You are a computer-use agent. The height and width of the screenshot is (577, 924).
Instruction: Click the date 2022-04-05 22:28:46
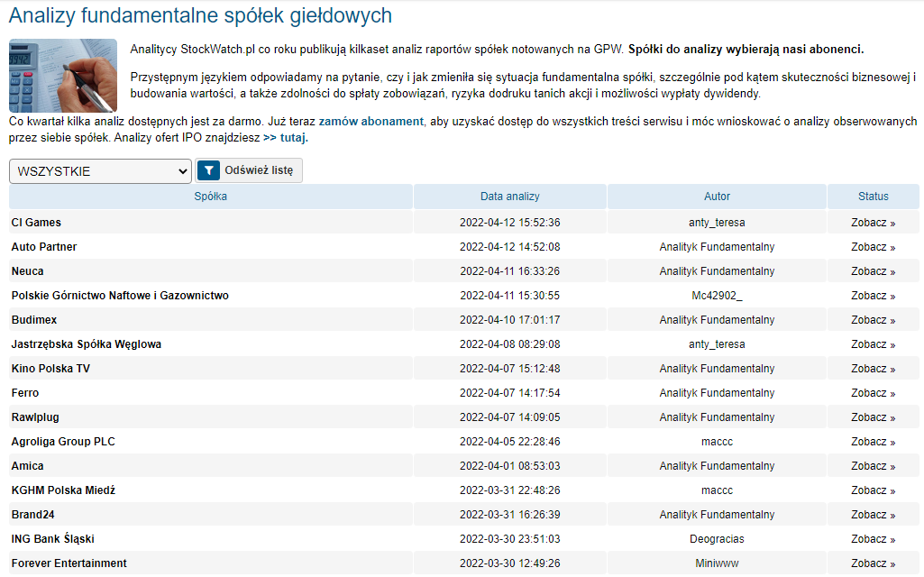(x=509, y=442)
